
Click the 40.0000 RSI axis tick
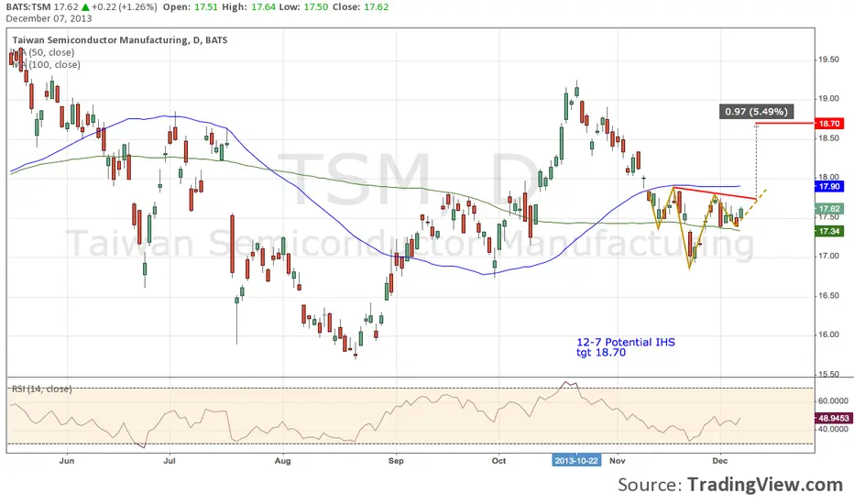[x=833, y=430]
